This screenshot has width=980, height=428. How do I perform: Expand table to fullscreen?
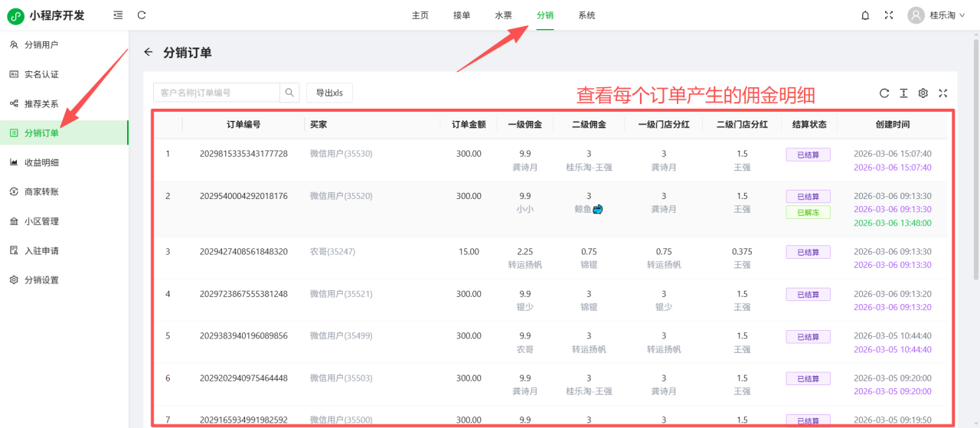point(943,93)
